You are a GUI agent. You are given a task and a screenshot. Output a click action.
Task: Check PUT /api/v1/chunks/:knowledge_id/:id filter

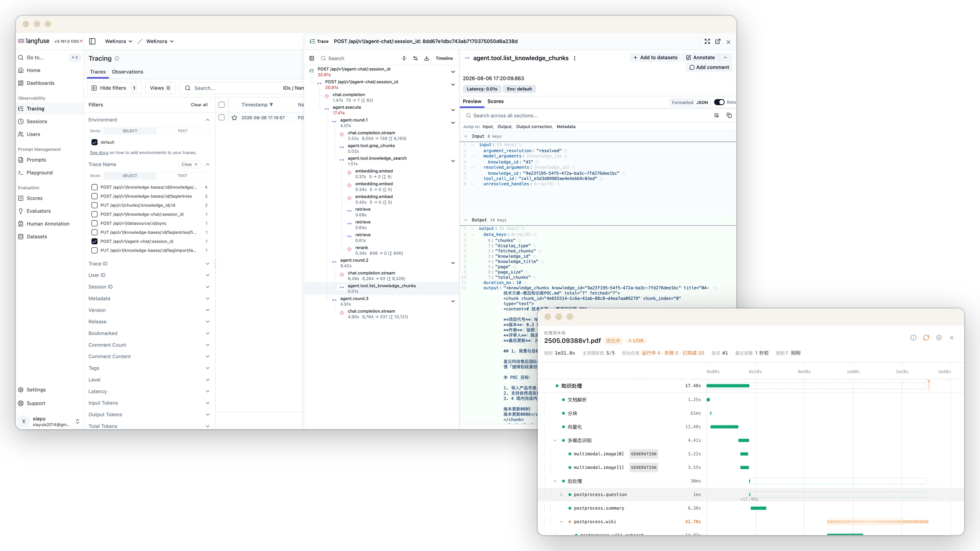[x=94, y=205]
